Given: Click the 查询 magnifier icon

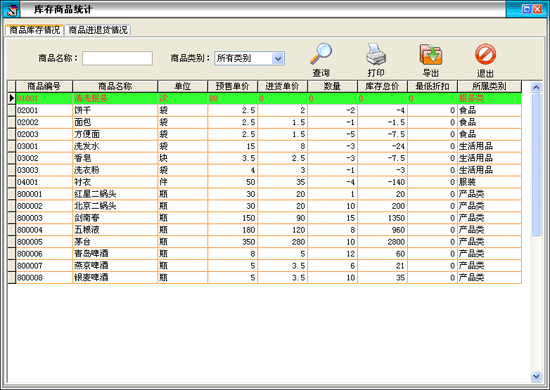Looking at the screenshot, I should (x=321, y=53).
